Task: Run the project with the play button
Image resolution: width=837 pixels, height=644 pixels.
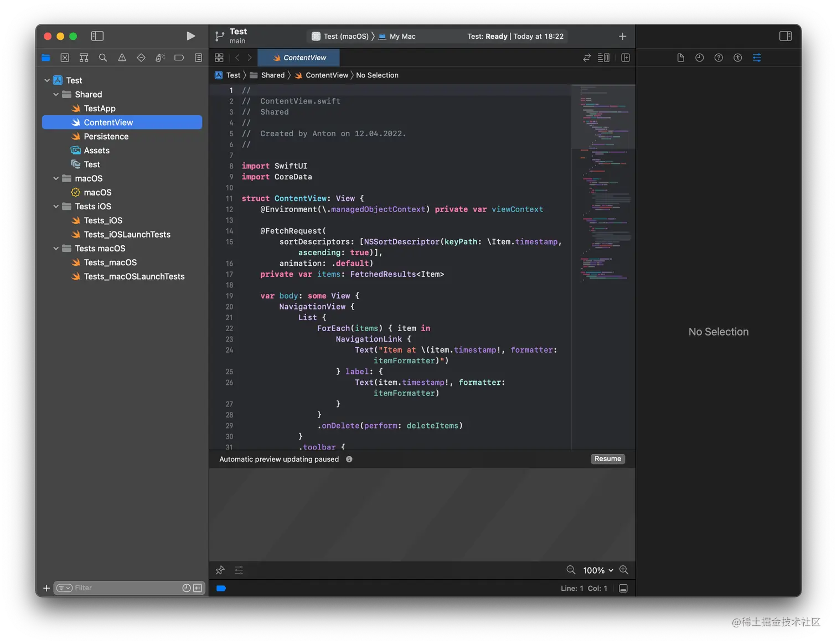Action: [x=190, y=36]
